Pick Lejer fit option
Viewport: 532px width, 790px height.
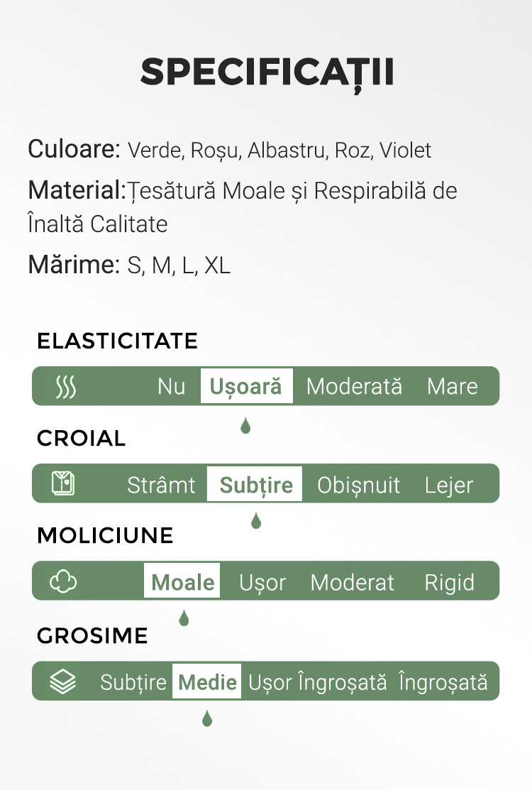click(449, 485)
